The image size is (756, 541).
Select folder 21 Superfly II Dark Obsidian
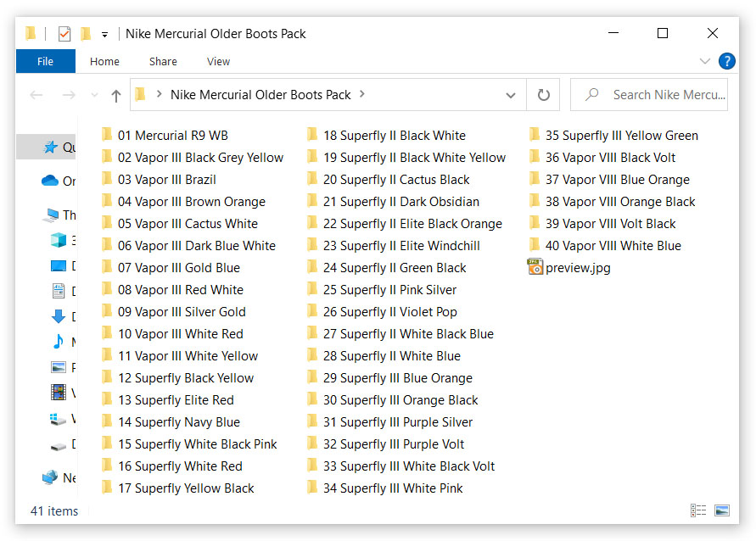click(393, 201)
